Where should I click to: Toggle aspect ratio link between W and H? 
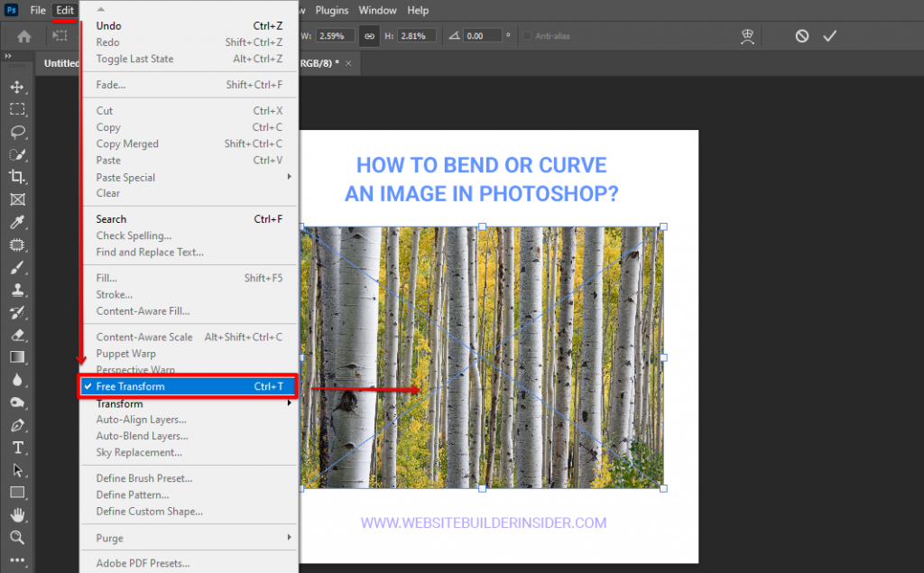click(x=369, y=36)
